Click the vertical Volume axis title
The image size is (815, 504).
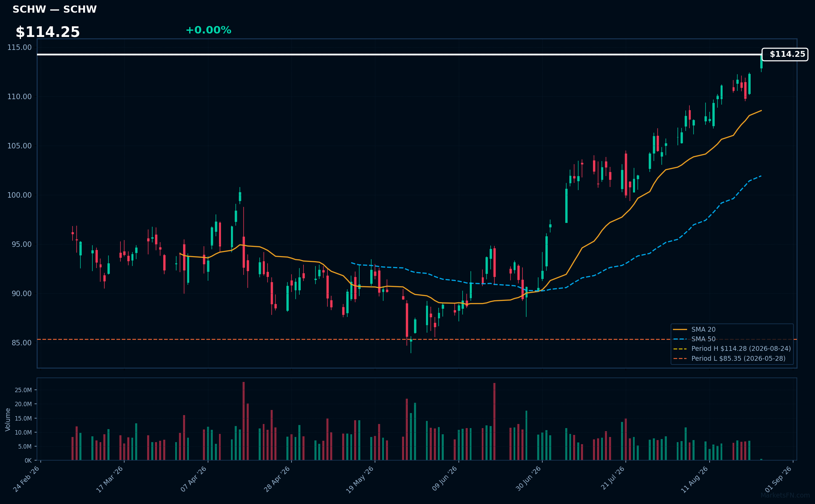[x=8, y=420]
